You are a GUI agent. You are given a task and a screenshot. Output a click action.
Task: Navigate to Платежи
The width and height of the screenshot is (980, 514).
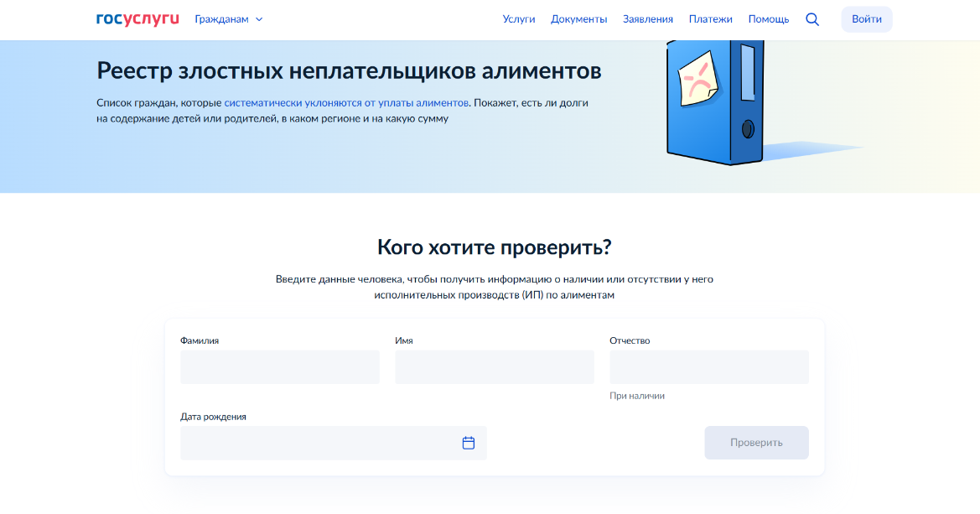710,19
